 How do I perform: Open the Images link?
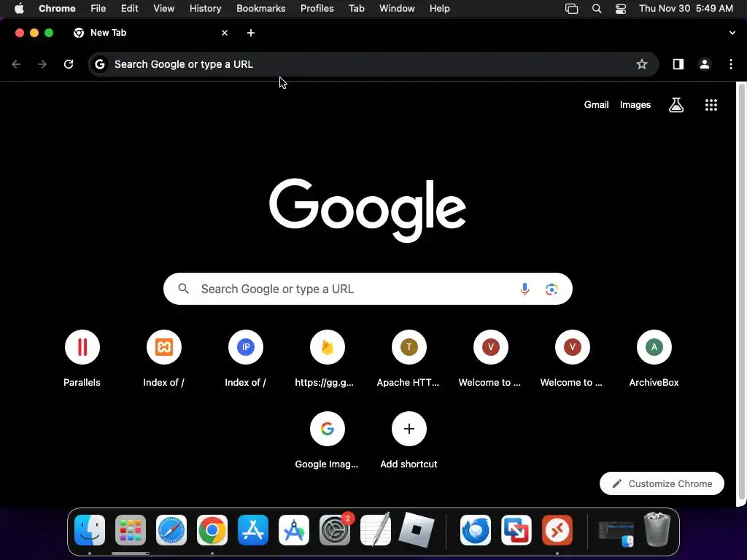(635, 105)
